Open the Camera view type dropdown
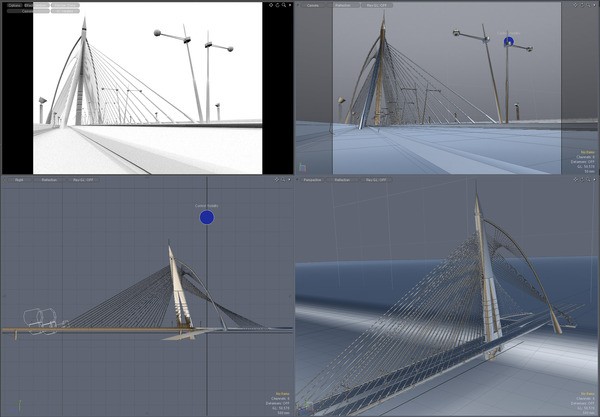Viewport: 600px width, 417px height. pos(313,5)
